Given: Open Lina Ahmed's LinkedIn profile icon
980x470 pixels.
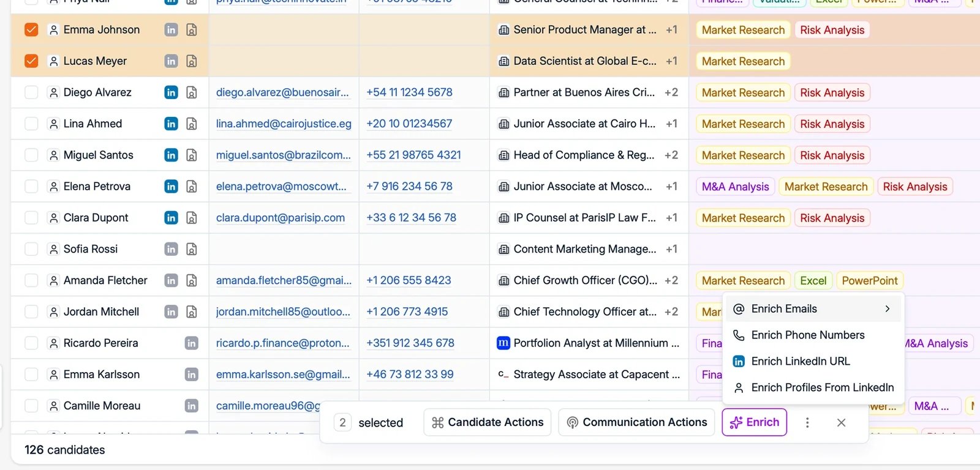Looking at the screenshot, I should pyautogui.click(x=171, y=124).
